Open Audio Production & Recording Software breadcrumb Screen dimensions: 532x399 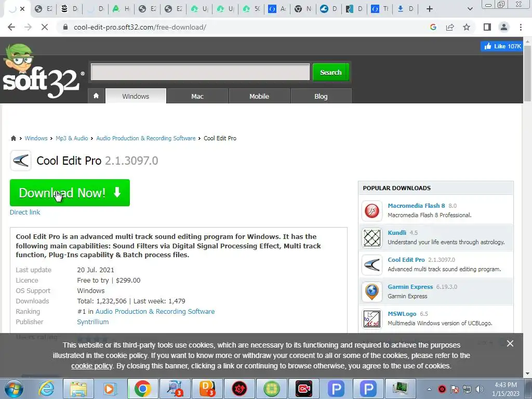coord(146,138)
